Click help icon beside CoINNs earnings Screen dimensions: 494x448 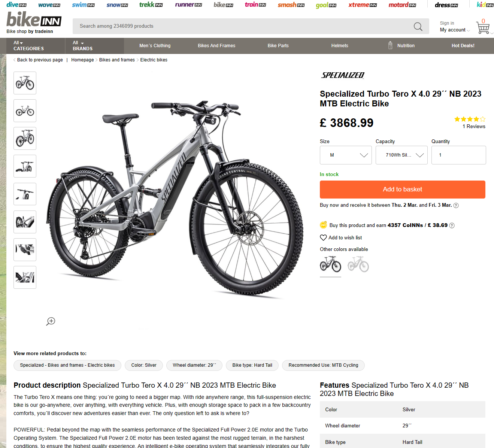coord(452,225)
